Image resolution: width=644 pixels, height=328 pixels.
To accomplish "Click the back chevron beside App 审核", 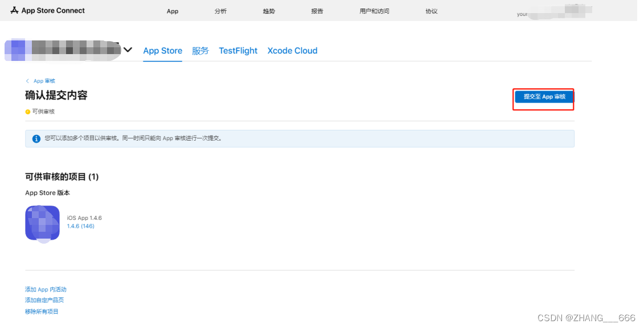I will pos(27,81).
